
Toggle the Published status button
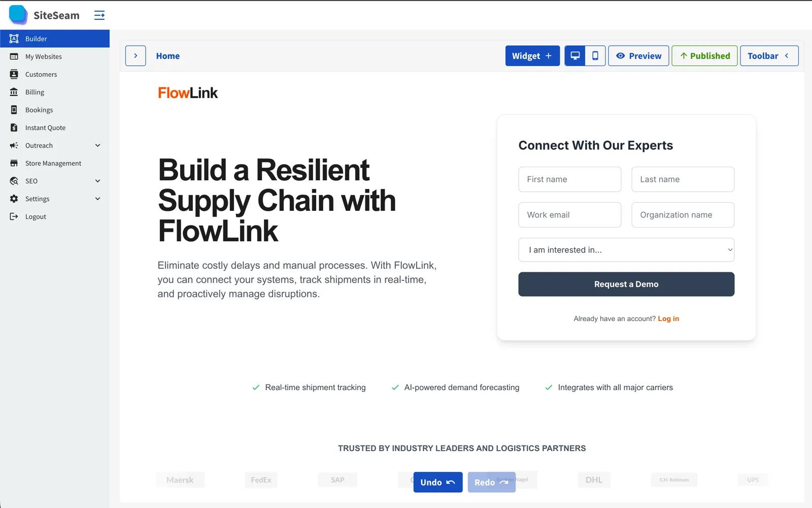(704, 56)
